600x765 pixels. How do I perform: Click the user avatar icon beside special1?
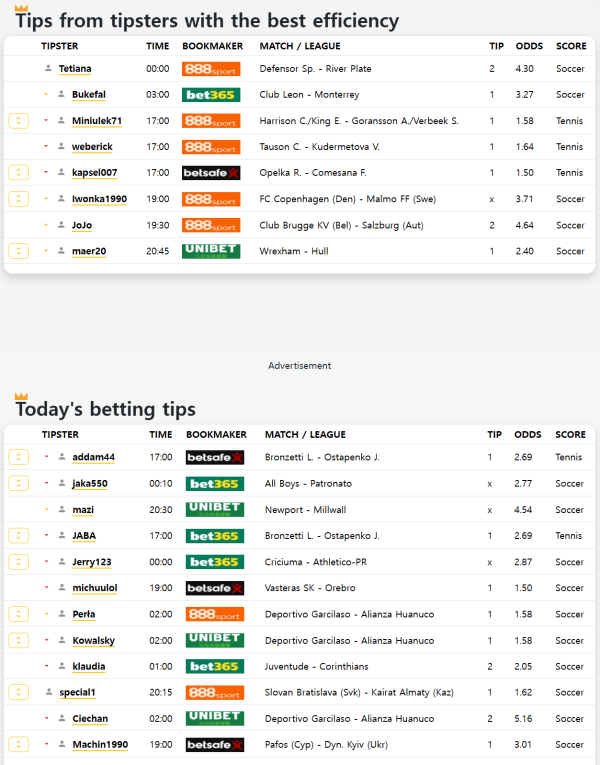[48, 692]
